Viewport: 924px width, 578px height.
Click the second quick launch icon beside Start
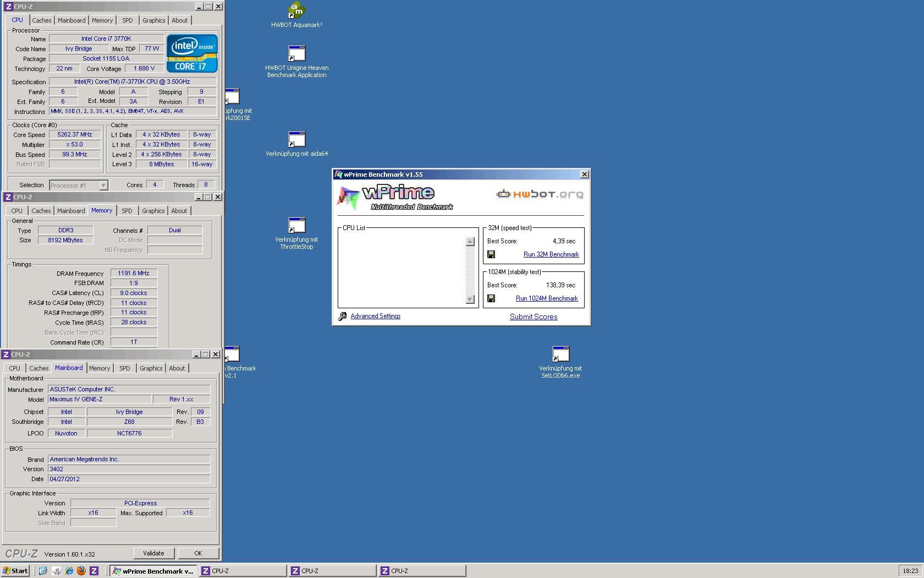pos(56,571)
